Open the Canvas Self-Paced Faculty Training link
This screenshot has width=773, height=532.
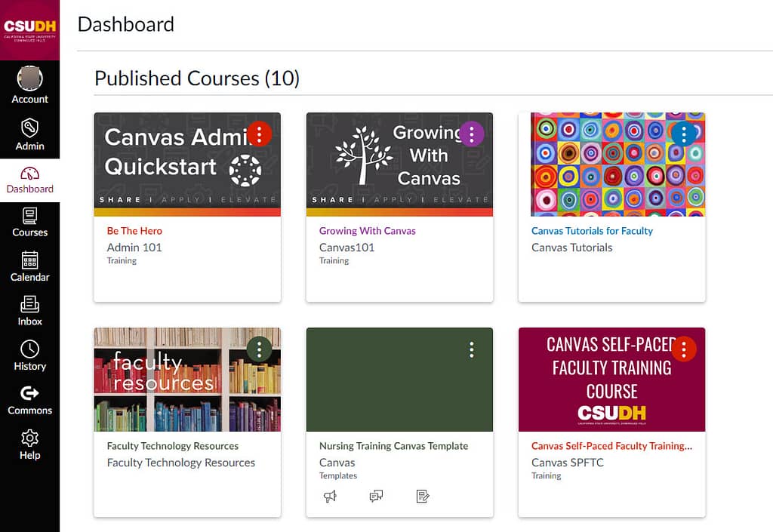(611, 446)
